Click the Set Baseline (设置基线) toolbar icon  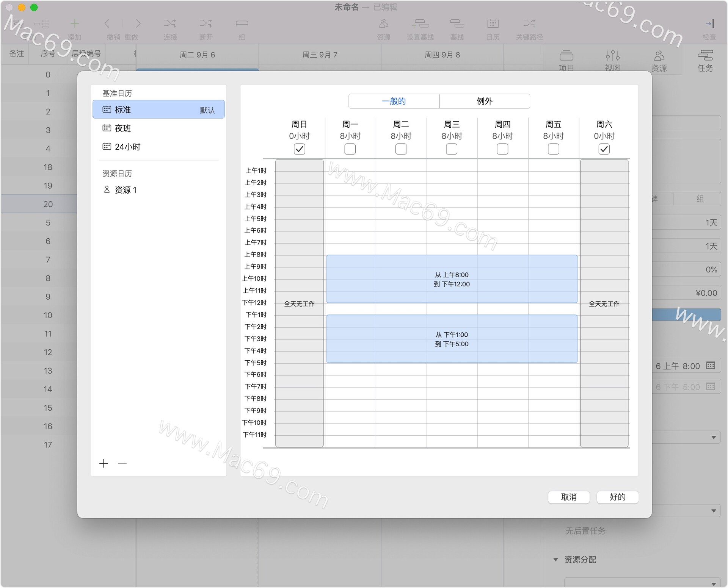420,24
